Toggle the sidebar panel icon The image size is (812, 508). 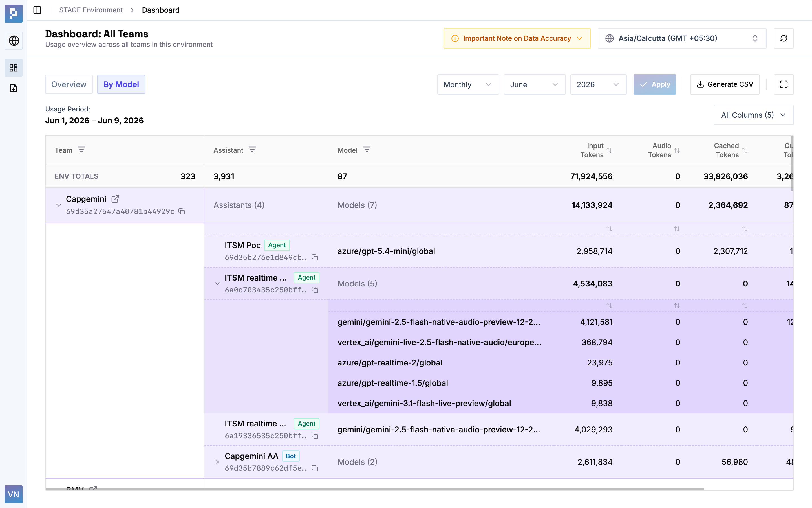click(x=37, y=10)
